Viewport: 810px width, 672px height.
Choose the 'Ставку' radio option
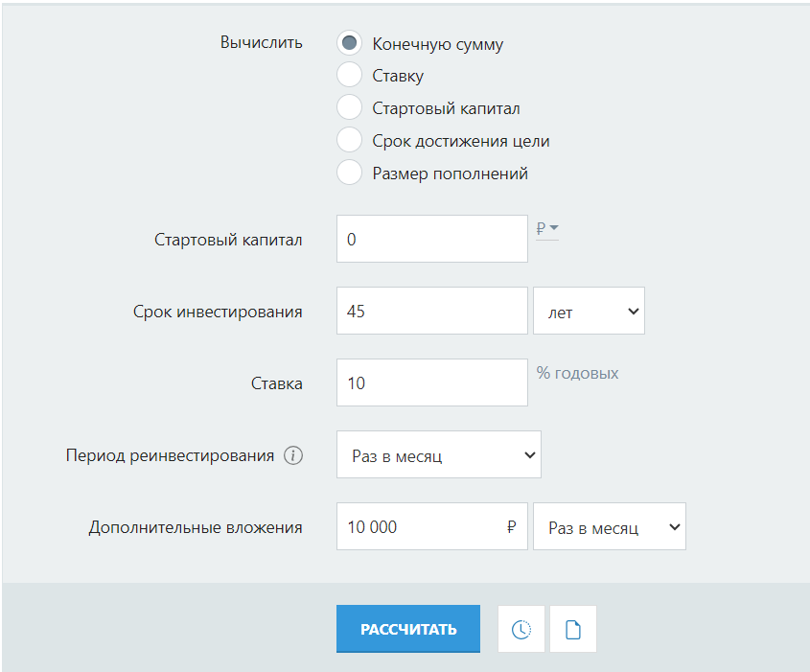point(349,75)
